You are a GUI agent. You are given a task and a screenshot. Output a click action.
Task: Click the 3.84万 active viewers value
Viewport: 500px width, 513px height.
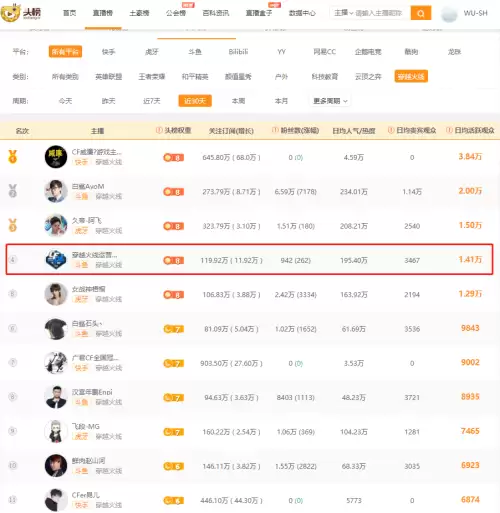[x=470, y=156]
